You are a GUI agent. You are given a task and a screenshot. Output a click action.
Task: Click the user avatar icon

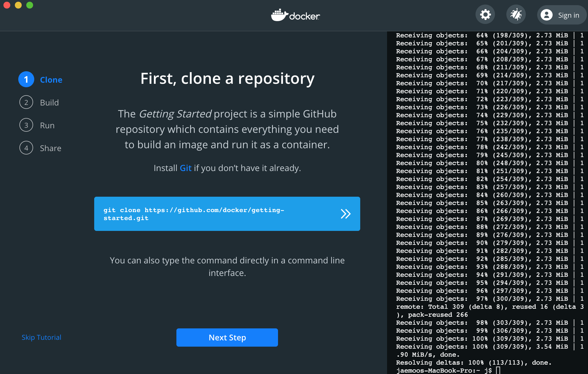547,15
